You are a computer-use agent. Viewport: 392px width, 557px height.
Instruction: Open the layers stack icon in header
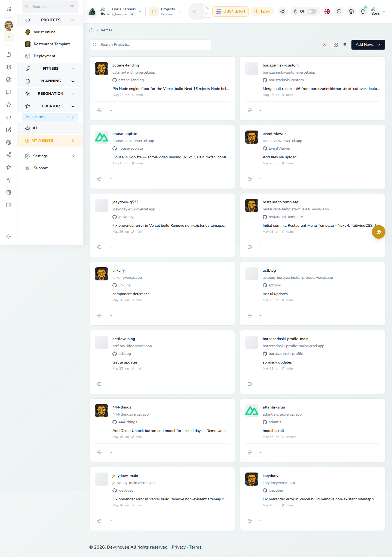point(351,11)
